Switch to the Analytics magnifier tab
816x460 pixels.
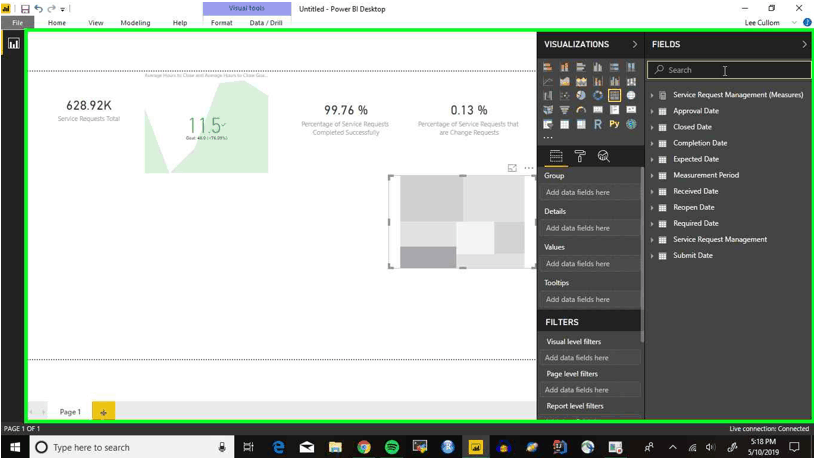604,156
